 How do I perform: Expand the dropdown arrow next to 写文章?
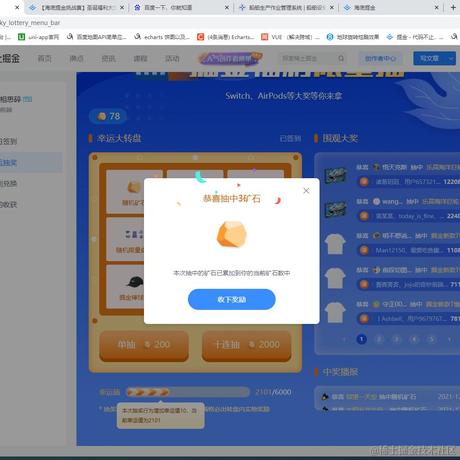(451, 59)
